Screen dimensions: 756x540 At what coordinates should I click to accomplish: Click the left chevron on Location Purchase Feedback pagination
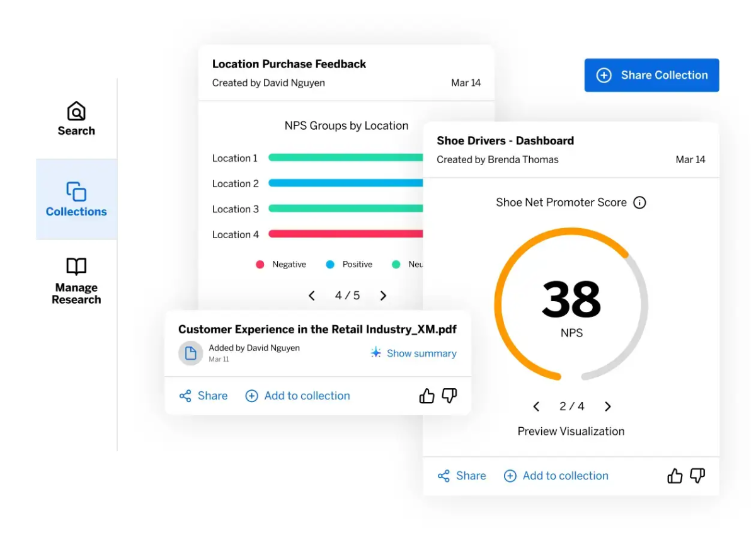click(311, 295)
